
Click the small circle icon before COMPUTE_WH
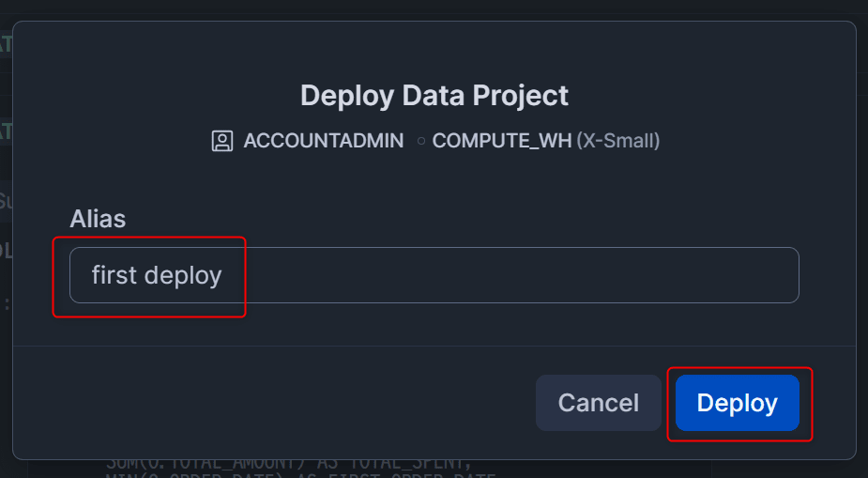click(421, 141)
